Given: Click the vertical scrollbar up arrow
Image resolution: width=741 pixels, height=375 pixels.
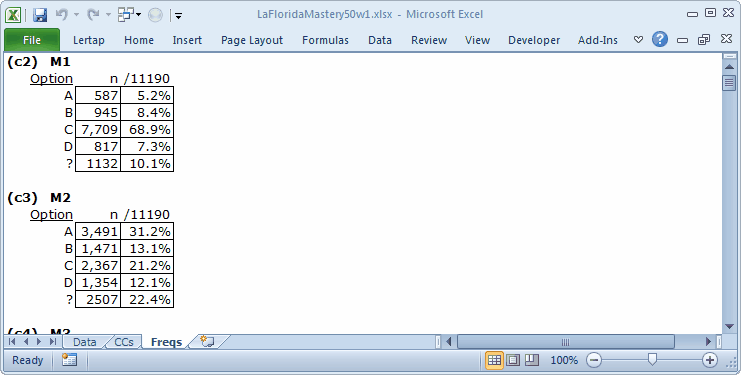Looking at the screenshot, I should click(729, 67).
